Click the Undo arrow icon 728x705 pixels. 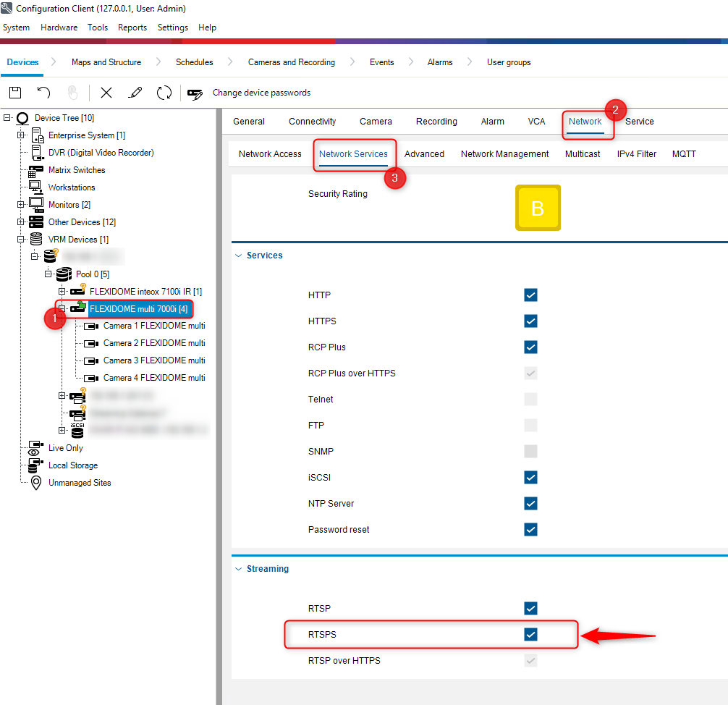pos(44,93)
